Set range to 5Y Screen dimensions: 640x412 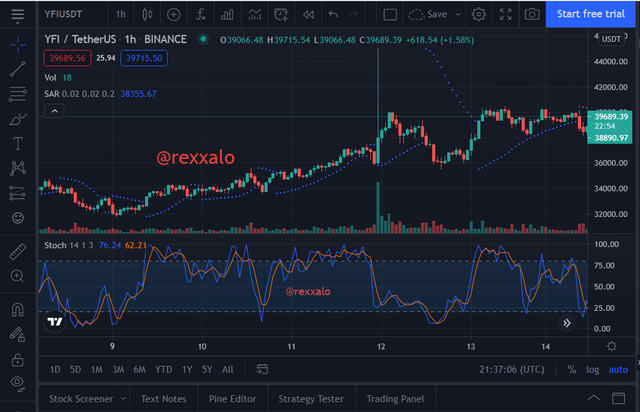click(207, 370)
